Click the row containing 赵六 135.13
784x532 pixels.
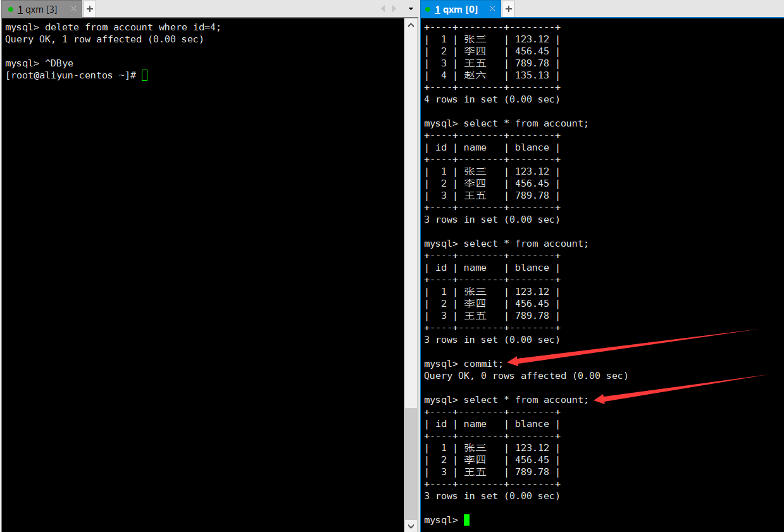click(492, 75)
